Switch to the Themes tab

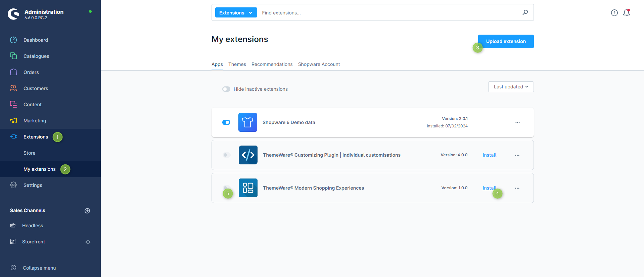[x=237, y=64]
